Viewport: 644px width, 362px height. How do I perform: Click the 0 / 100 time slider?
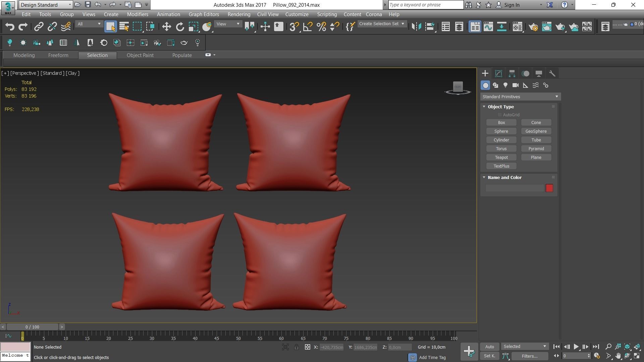coord(32,327)
